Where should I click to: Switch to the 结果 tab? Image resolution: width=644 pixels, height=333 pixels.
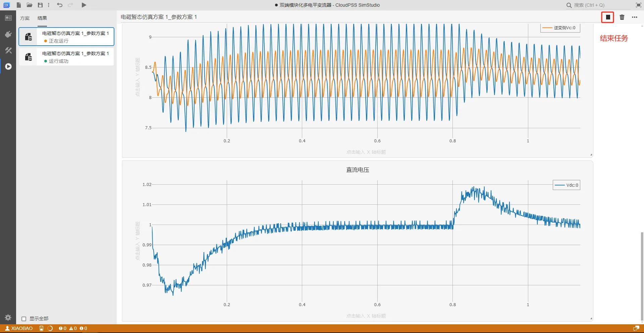click(42, 18)
